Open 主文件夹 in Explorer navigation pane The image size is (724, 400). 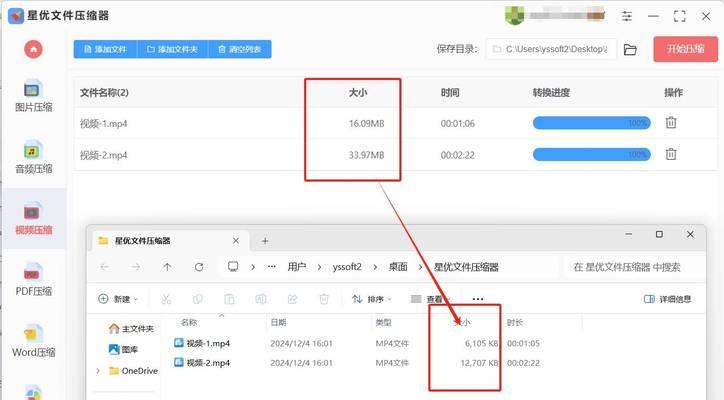point(131,328)
